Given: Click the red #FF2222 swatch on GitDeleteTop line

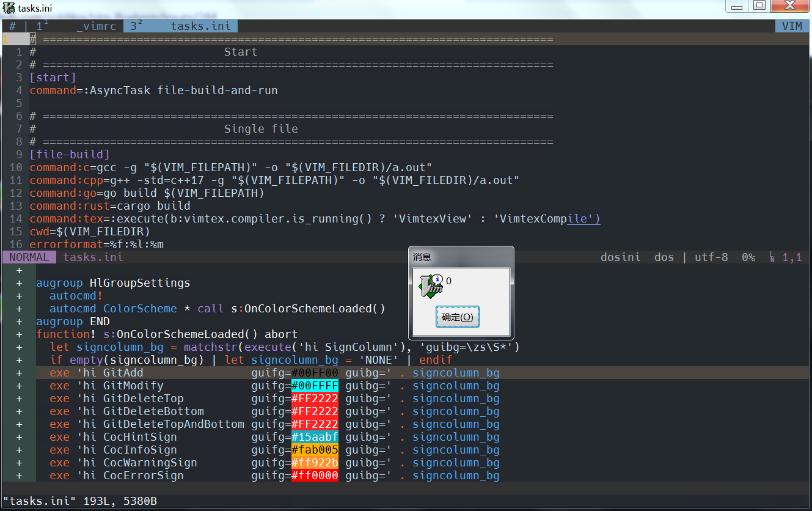Looking at the screenshot, I should pos(314,398).
